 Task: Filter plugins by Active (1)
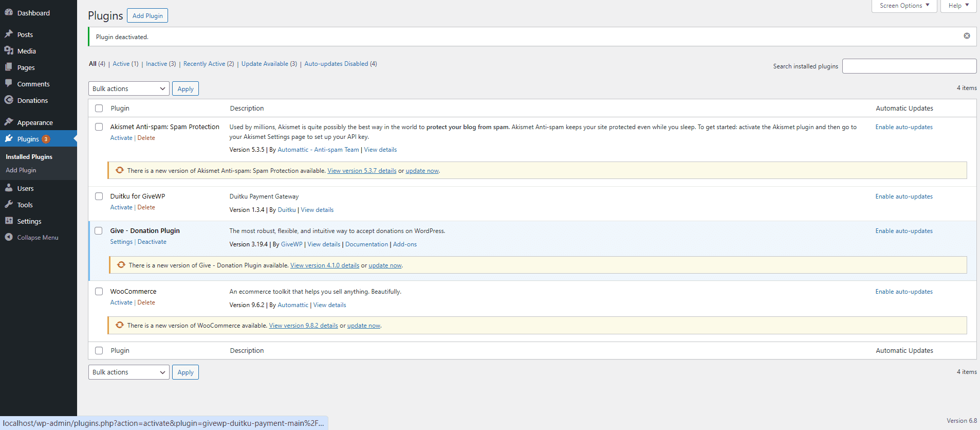(125, 64)
